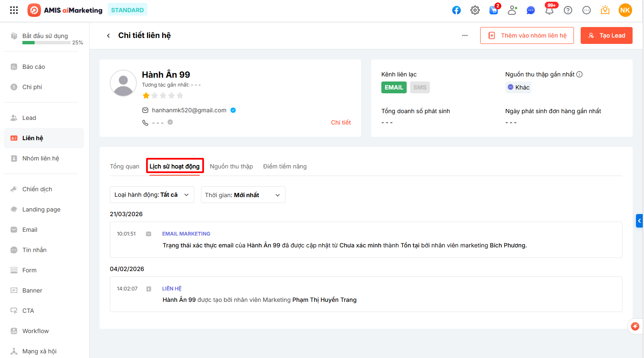Open the app launcher grid icon
Screen dimensions: 644x358
[x=14, y=10]
